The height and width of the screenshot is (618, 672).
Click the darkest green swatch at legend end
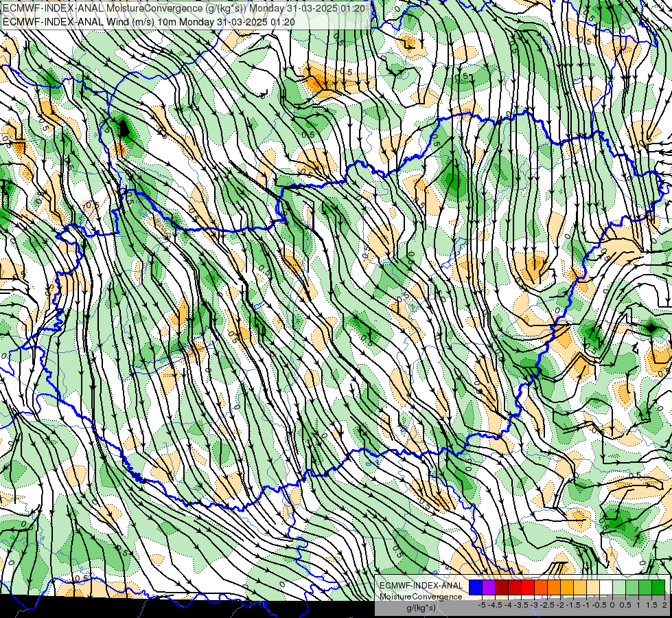coord(658,587)
